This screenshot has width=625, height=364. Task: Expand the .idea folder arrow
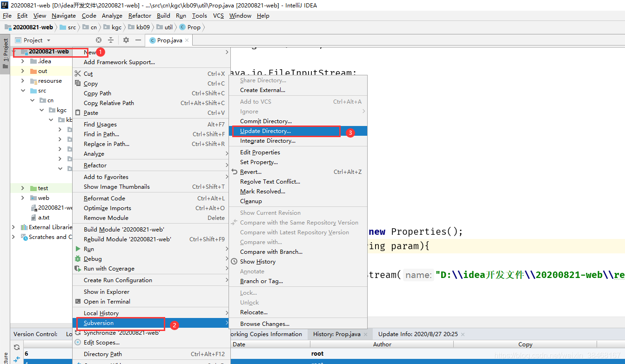[x=22, y=61]
